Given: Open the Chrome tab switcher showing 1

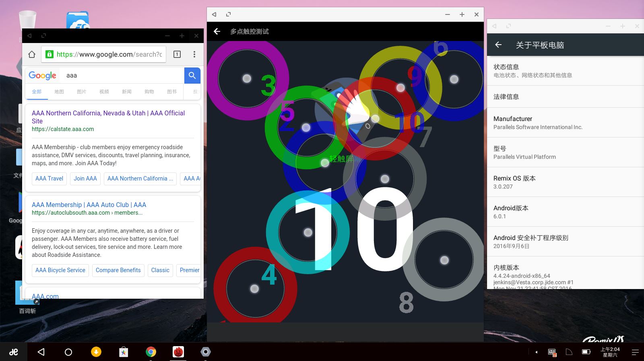Looking at the screenshot, I should 177,54.
